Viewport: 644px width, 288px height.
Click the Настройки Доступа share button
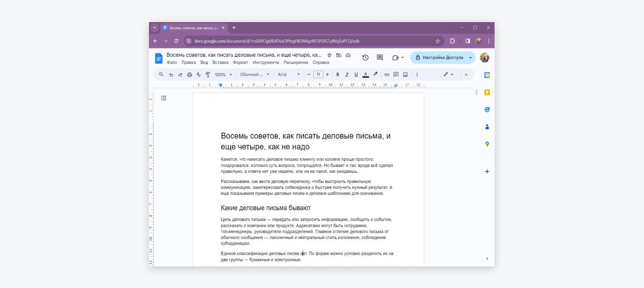click(438, 58)
